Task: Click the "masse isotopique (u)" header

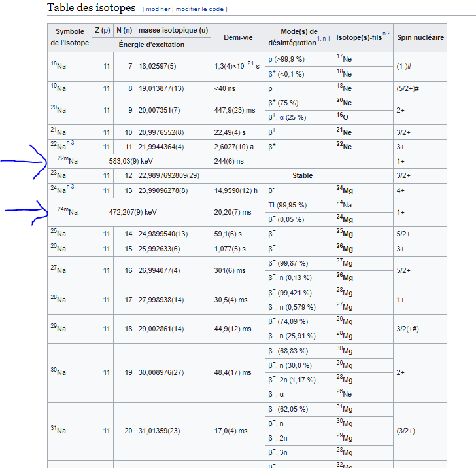Action: click(173, 31)
